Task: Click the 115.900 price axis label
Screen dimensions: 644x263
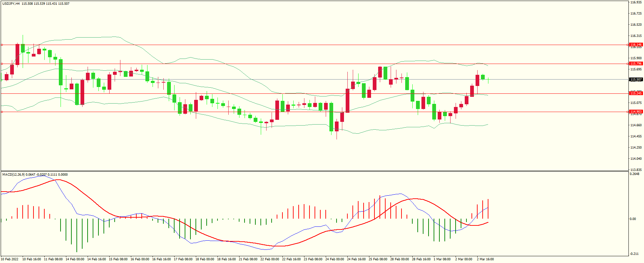Action: click(x=636, y=58)
